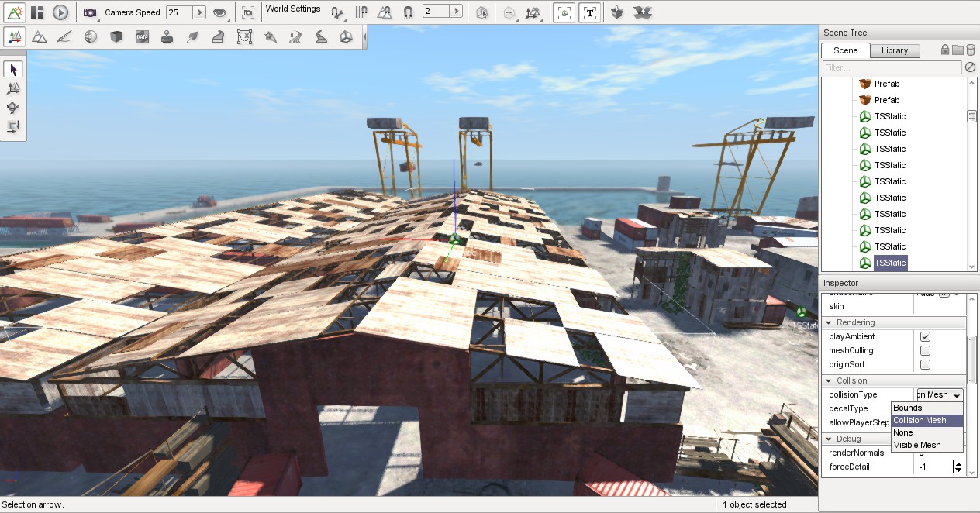
Task: Click the Play Game button
Action: point(60,12)
